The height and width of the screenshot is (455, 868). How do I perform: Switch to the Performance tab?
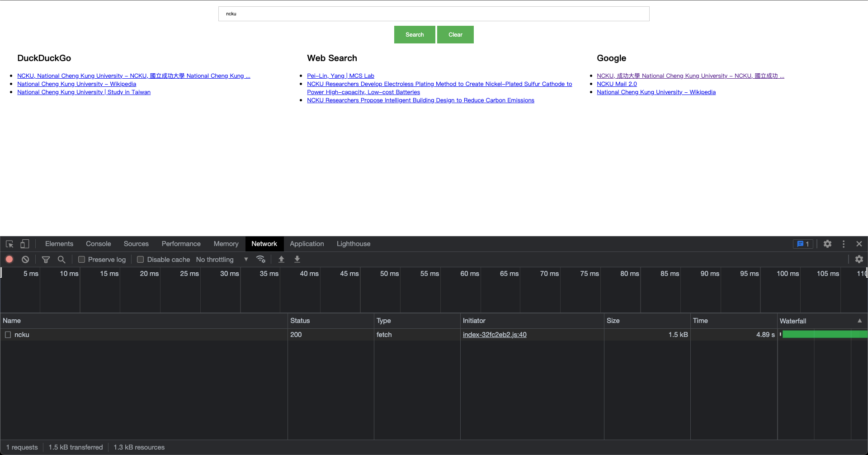[x=181, y=244]
